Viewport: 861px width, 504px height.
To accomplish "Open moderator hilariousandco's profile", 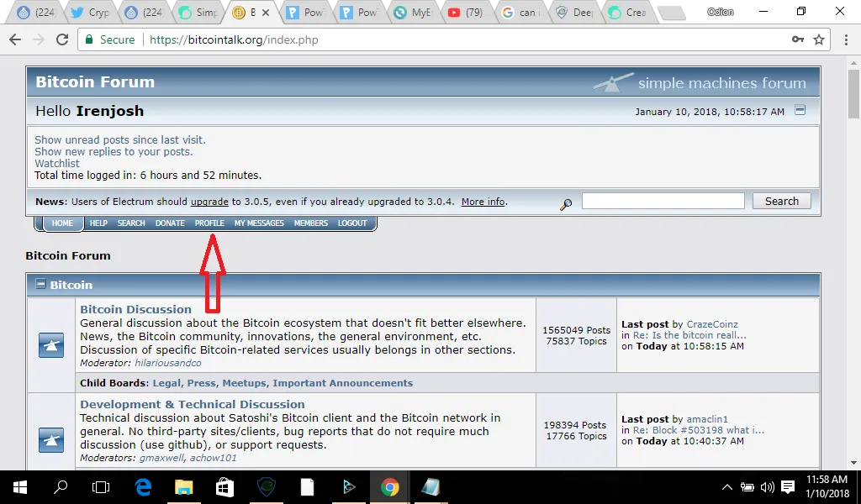I will tap(168, 363).
